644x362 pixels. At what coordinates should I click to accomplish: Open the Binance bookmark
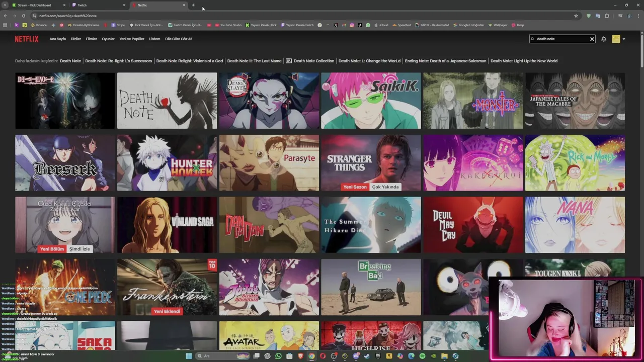click(39, 25)
